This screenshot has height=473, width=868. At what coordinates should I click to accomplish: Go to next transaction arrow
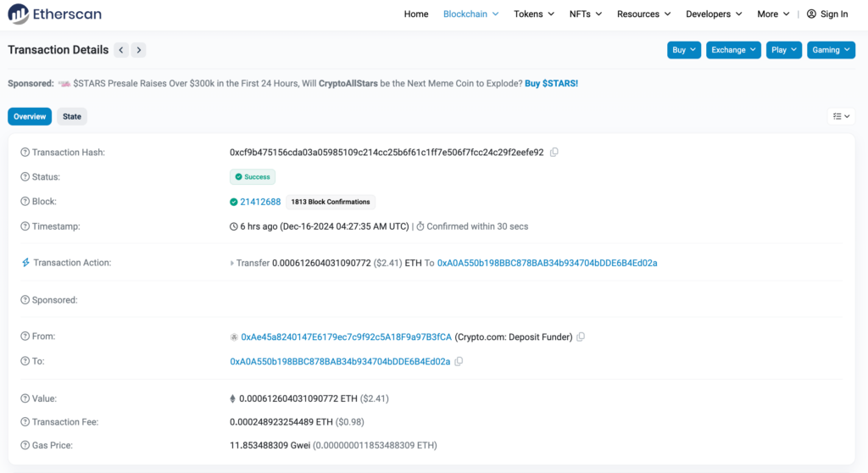[x=139, y=50]
